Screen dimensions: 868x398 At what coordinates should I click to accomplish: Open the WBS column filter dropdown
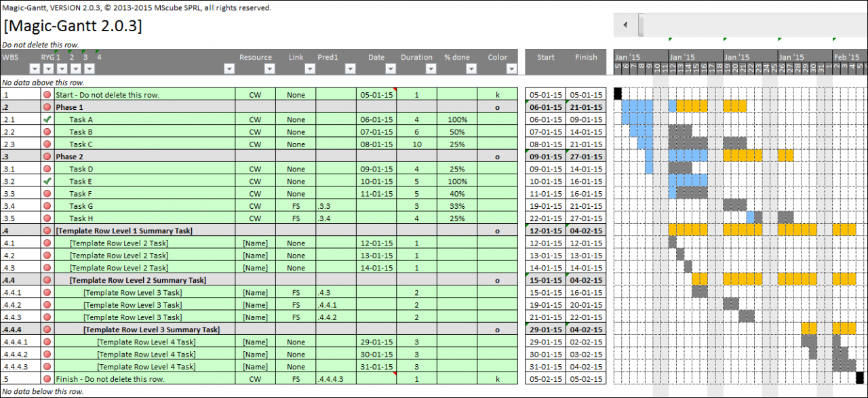coord(34,68)
